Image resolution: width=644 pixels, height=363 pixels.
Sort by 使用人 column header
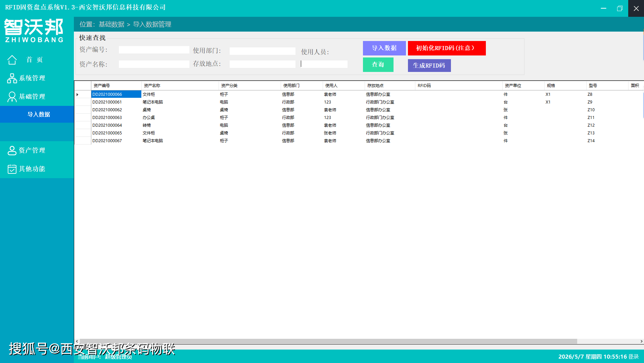[x=344, y=86]
